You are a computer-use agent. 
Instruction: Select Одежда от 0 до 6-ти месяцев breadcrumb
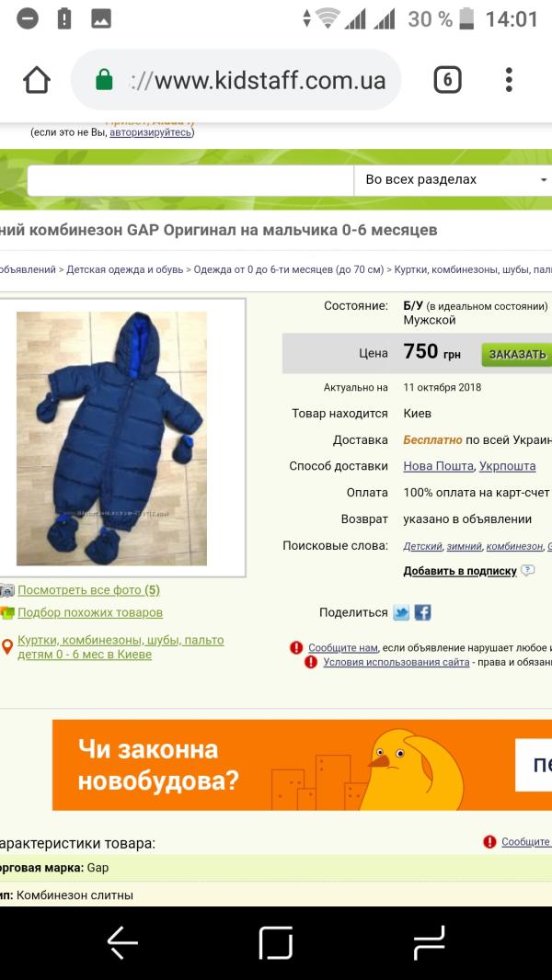[288, 270]
